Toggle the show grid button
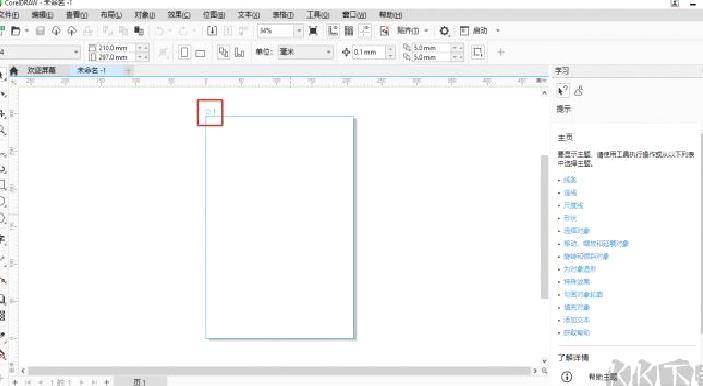Screen dimensions: 703x386 point(349,30)
